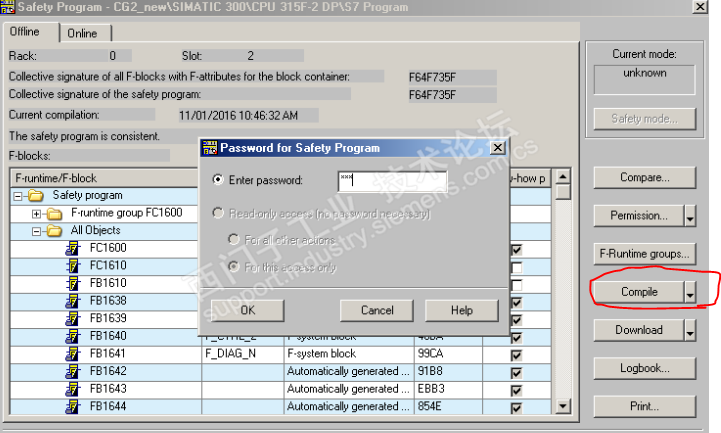Image resolution: width=721 pixels, height=433 pixels.
Task: Click the signature value 854E
Action: [429, 406]
